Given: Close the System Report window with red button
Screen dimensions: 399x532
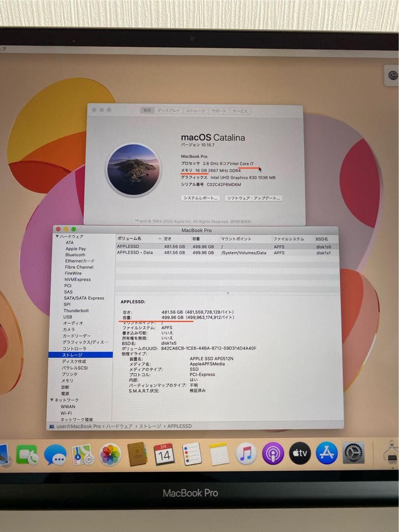Looking at the screenshot, I should (59, 230).
